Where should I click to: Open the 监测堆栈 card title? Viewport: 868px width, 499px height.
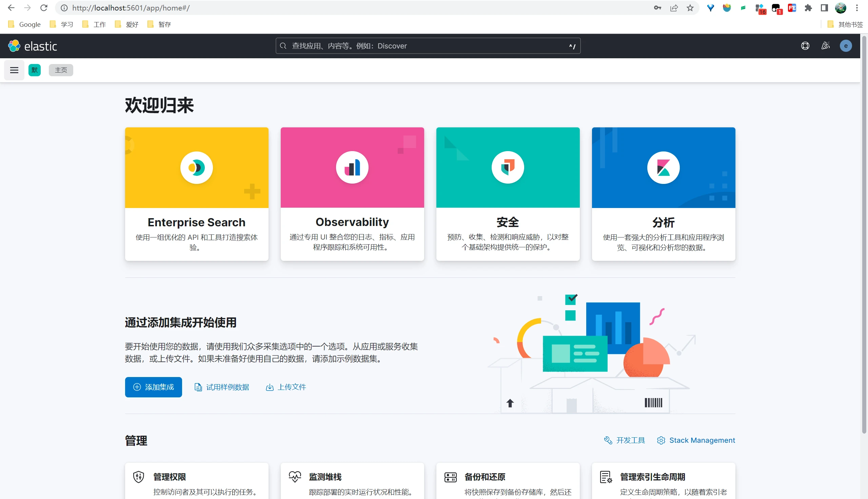pyautogui.click(x=325, y=477)
